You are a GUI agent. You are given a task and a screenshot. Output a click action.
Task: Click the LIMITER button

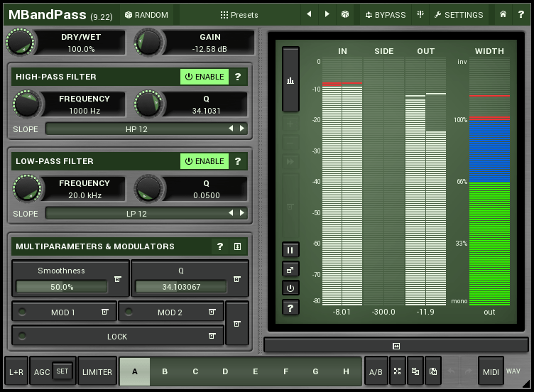(x=97, y=371)
